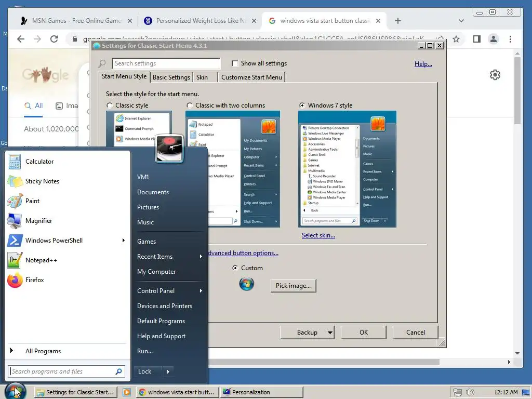Launch Sticky Notes from start menu
Image resolution: width=532 pixels, height=399 pixels.
tap(67, 181)
